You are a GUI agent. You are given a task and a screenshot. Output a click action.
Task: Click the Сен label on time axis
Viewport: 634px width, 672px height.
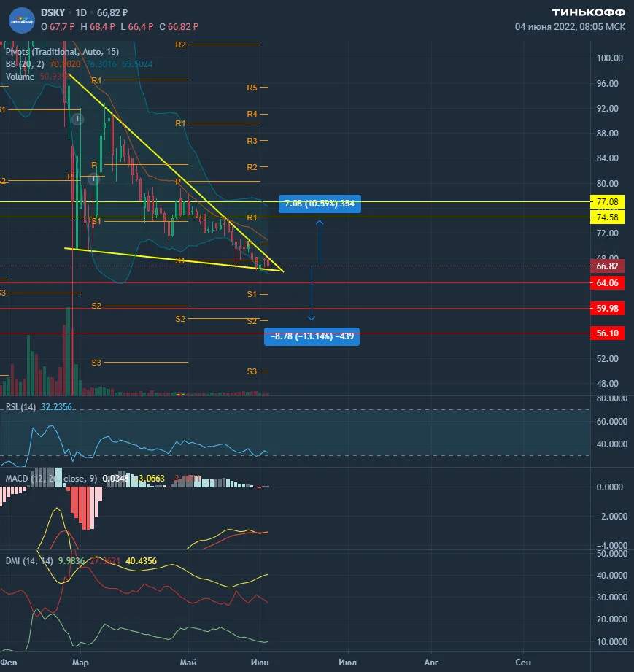click(x=523, y=662)
